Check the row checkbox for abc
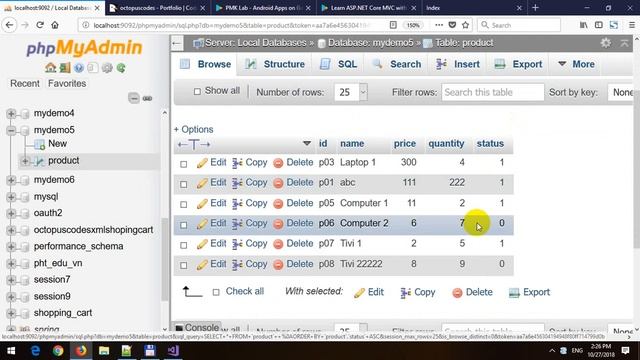The width and height of the screenshot is (640, 360). pos(184,184)
